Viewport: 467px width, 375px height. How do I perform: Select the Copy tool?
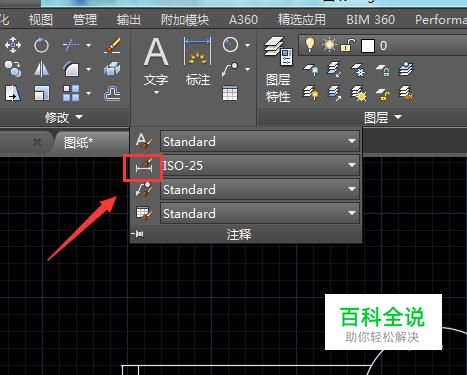coord(13,69)
